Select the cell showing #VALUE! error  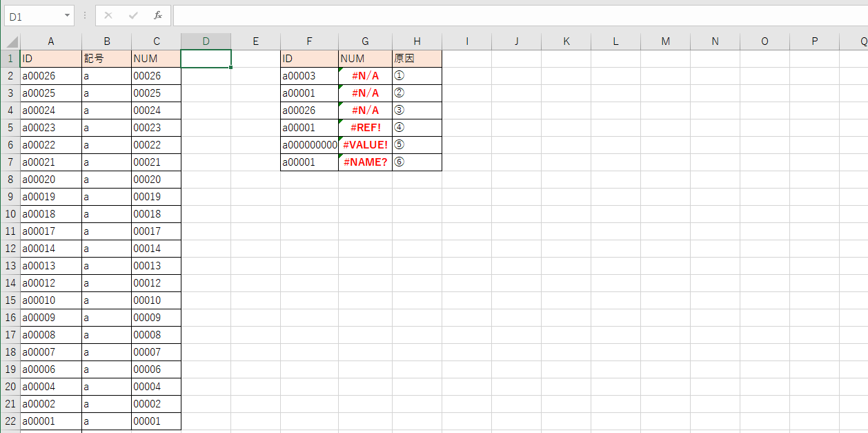click(x=365, y=144)
